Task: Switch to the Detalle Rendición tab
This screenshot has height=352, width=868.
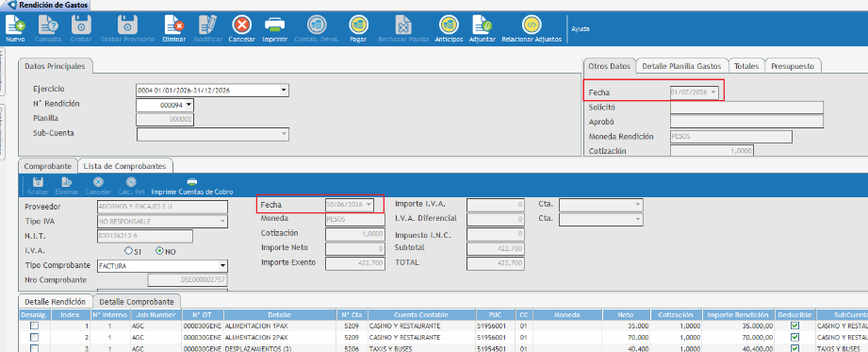Action: [55, 302]
